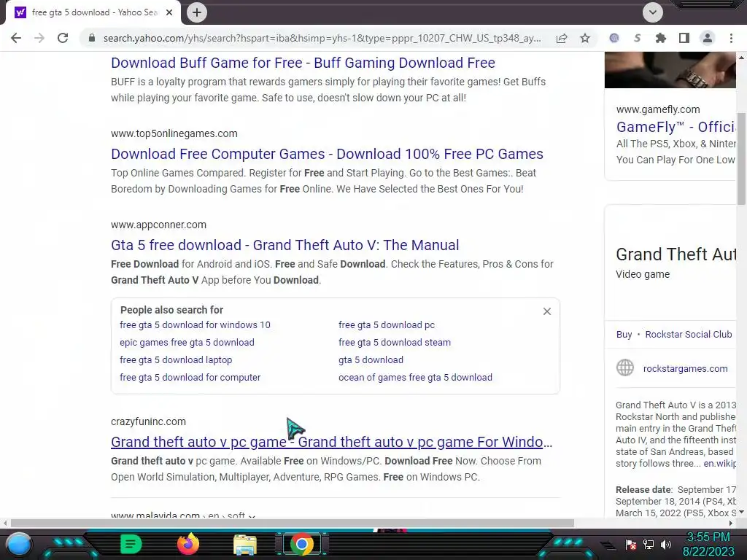Share this page via share icon

562,38
